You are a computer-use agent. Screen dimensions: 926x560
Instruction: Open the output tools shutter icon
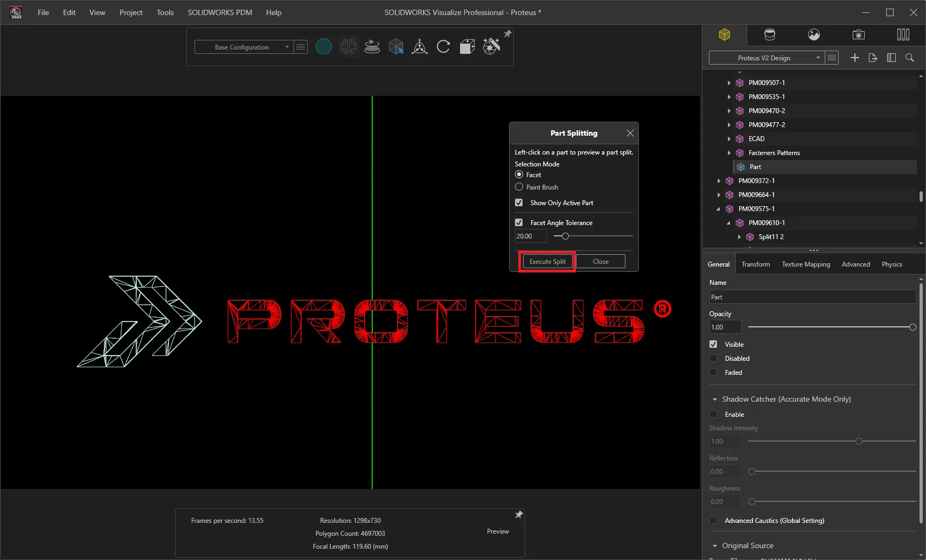click(x=491, y=47)
